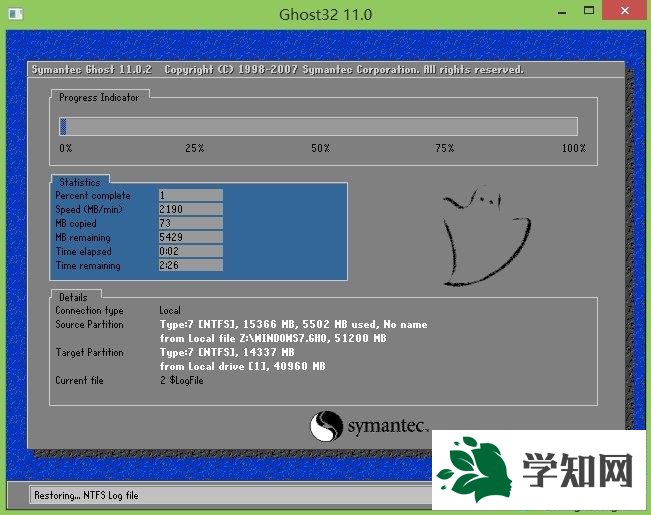The height and width of the screenshot is (515, 651).
Task: Click the Local drive [1], 40960 MB line
Action: [243, 366]
